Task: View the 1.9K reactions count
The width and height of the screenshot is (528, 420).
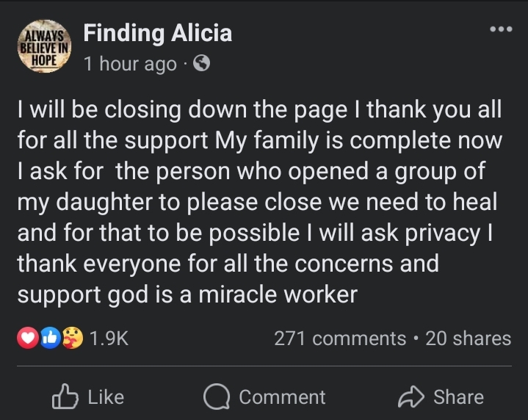Action: [109, 338]
